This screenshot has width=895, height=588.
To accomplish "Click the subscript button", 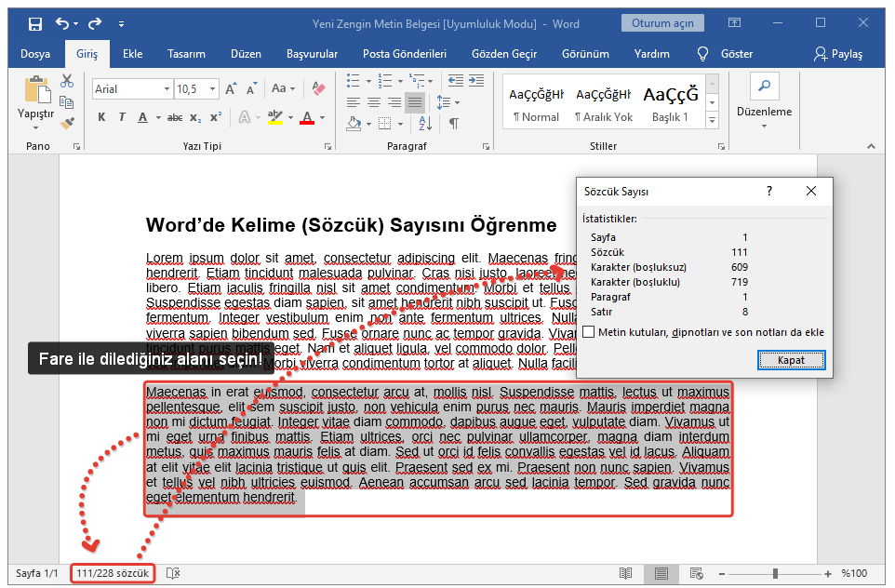I will tap(195, 118).
